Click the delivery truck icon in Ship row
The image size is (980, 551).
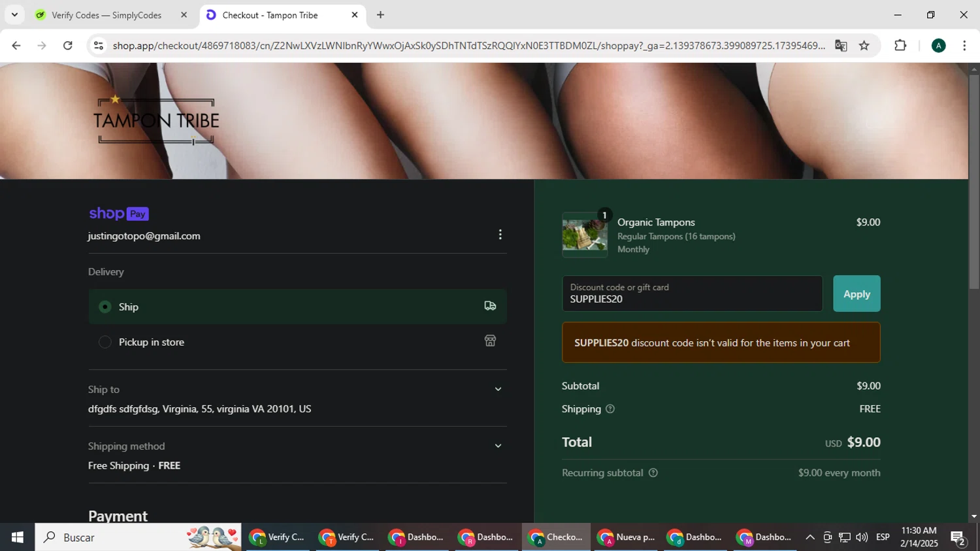490,306
